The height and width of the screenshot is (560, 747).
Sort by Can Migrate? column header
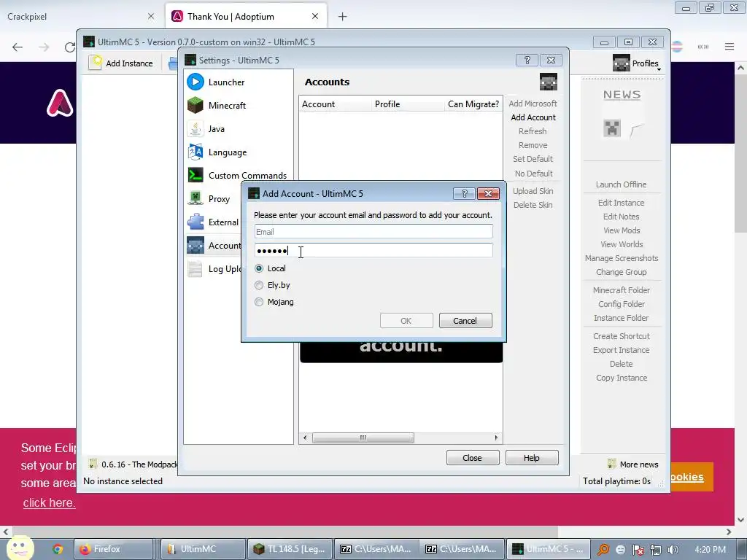point(473,104)
